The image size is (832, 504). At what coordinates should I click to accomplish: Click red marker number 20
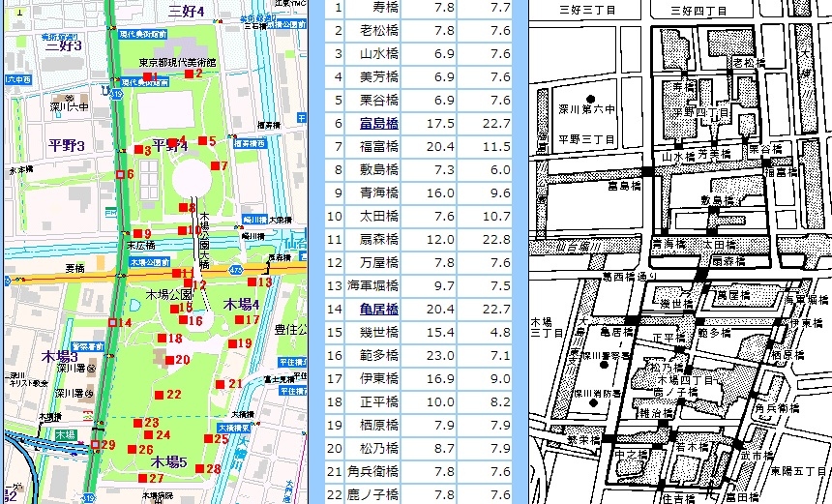tap(168, 360)
